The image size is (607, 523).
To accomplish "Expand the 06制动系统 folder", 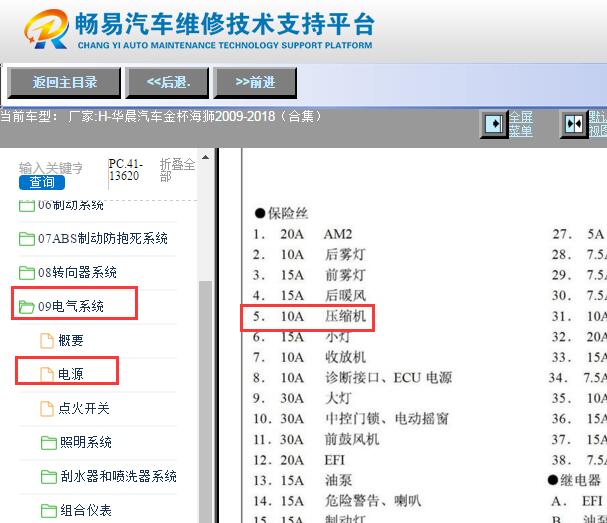I will coord(70,205).
